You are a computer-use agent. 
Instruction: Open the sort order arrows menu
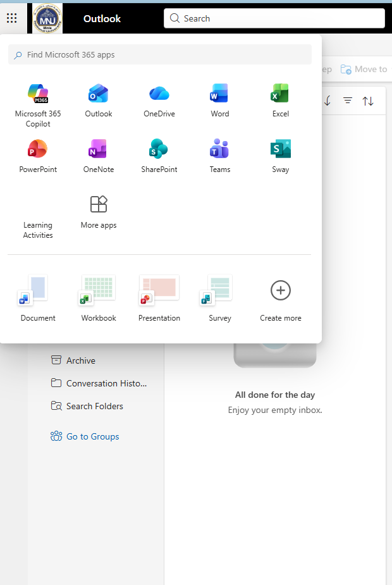point(368,101)
